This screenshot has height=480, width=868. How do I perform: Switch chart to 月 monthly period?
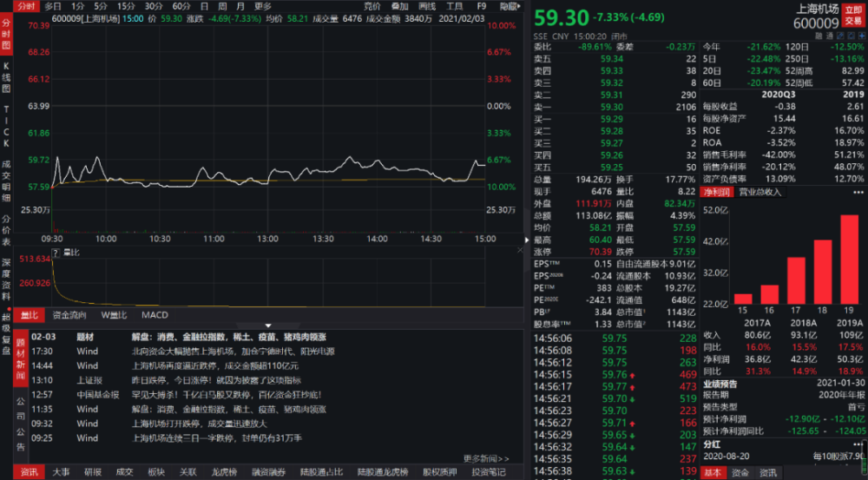coord(240,7)
